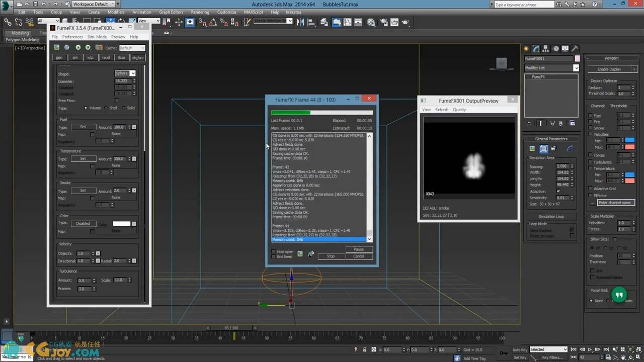Cancel the simulation dialog
The image size is (644, 362).
[x=359, y=256]
